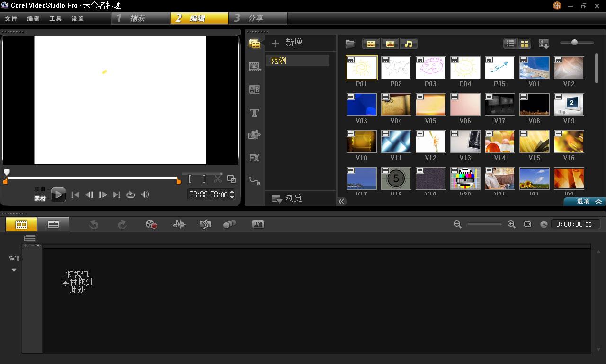Switch library to list view
Image resolution: width=606 pixels, height=364 pixels.
click(510, 44)
